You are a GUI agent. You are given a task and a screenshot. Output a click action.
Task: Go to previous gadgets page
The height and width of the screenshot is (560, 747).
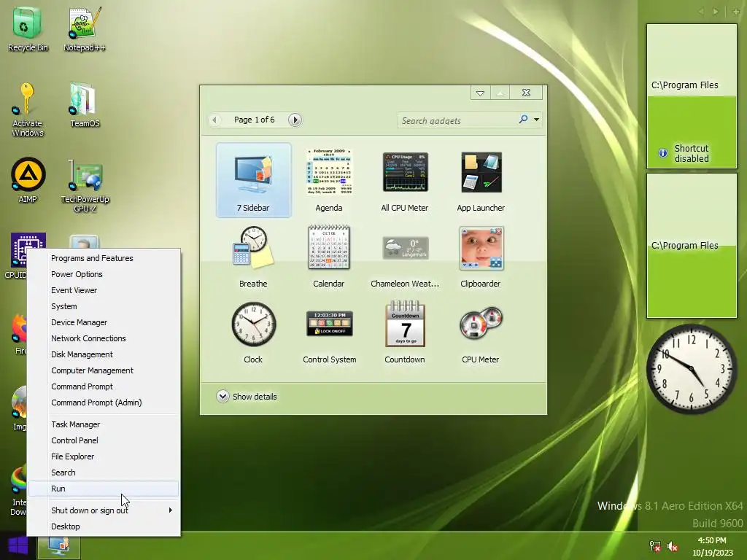(215, 120)
